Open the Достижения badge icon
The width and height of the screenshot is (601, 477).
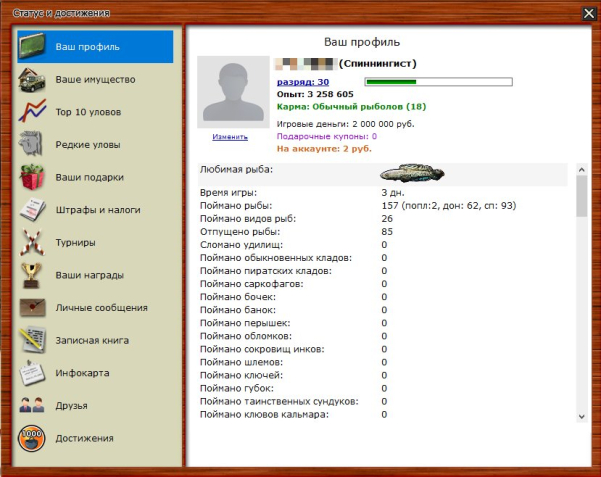pyautogui.click(x=34, y=438)
